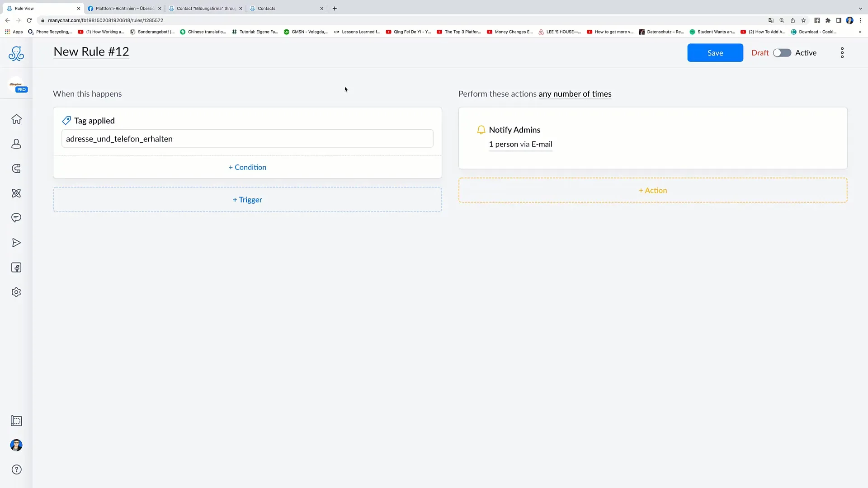Click the ManyChat home/logo icon
868x488 pixels.
click(16, 54)
